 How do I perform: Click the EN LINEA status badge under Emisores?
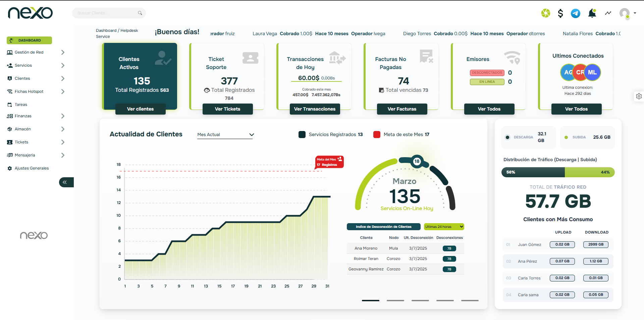coord(487,82)
